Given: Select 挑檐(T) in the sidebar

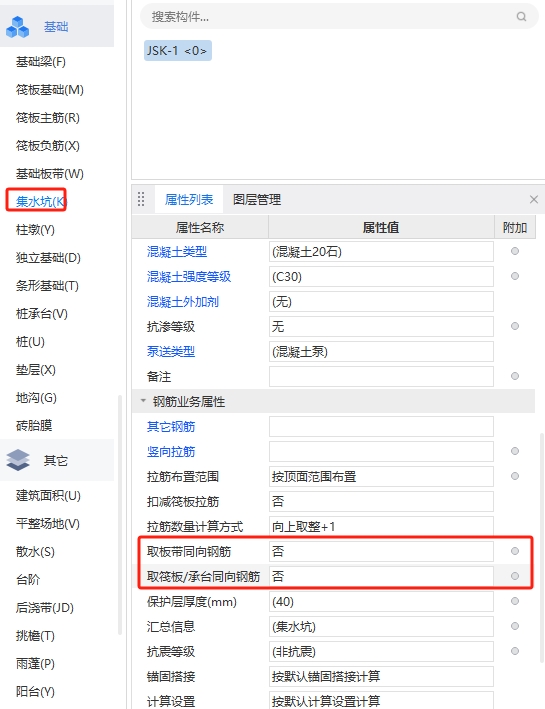Looking at the screenshot, I should pos(35,636).
